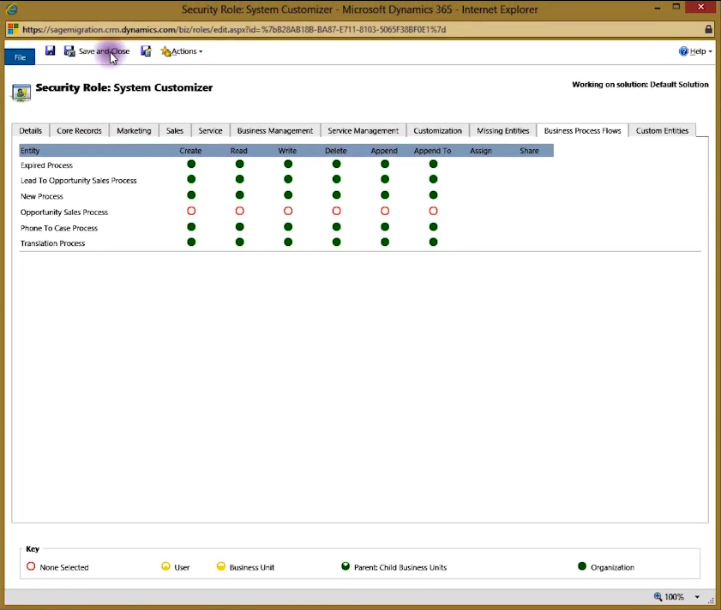This screenshot has width=721, height=610.
Task: Switch to the Sales tab
Action: point(175,131)
